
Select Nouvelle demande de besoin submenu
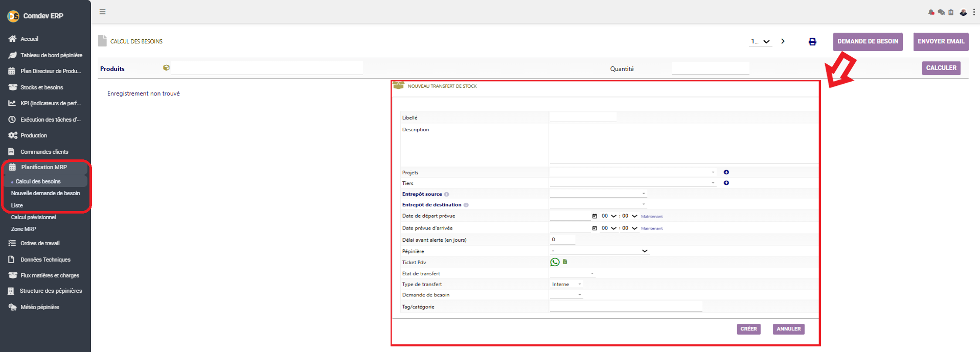point(45,193)
